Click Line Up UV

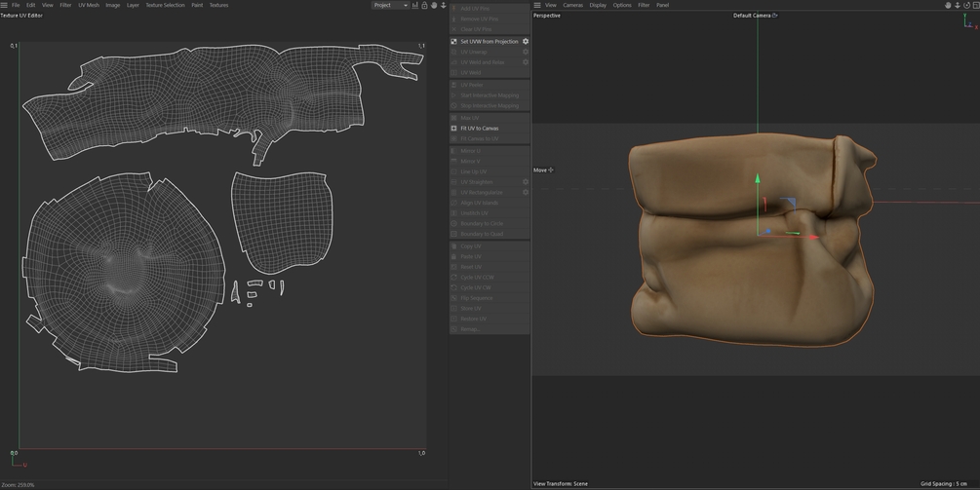[x=490, y=171]
